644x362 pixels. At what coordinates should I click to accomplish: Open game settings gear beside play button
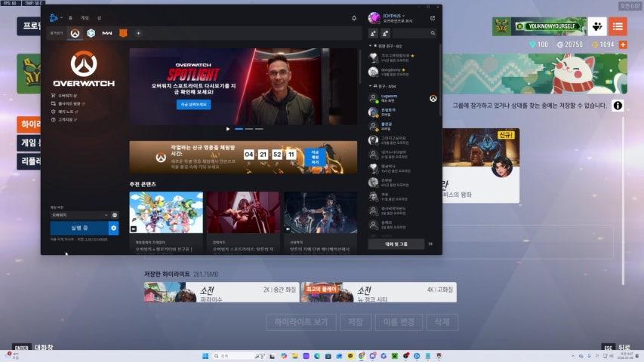[x=114, y=228]
